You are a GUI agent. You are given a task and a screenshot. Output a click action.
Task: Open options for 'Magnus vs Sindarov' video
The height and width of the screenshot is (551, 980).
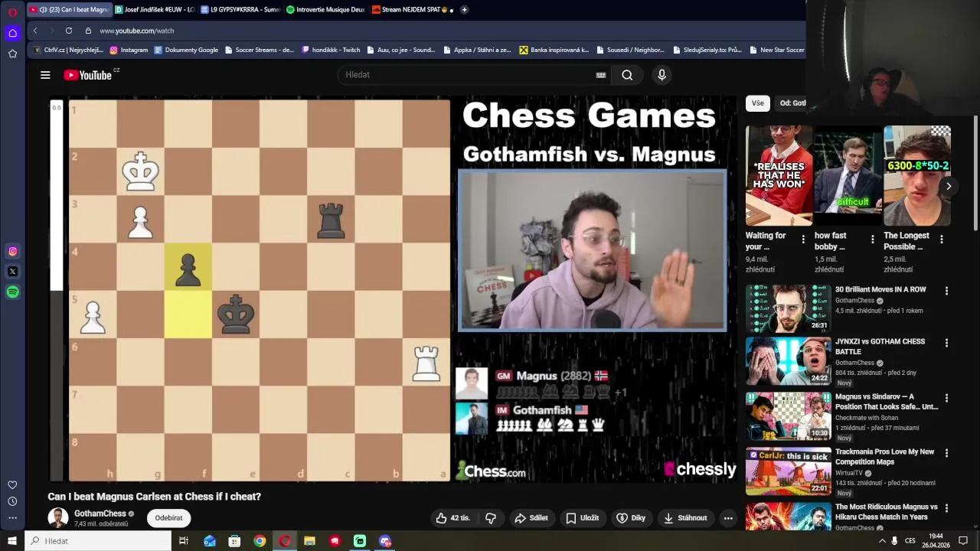tap(946, 398)
